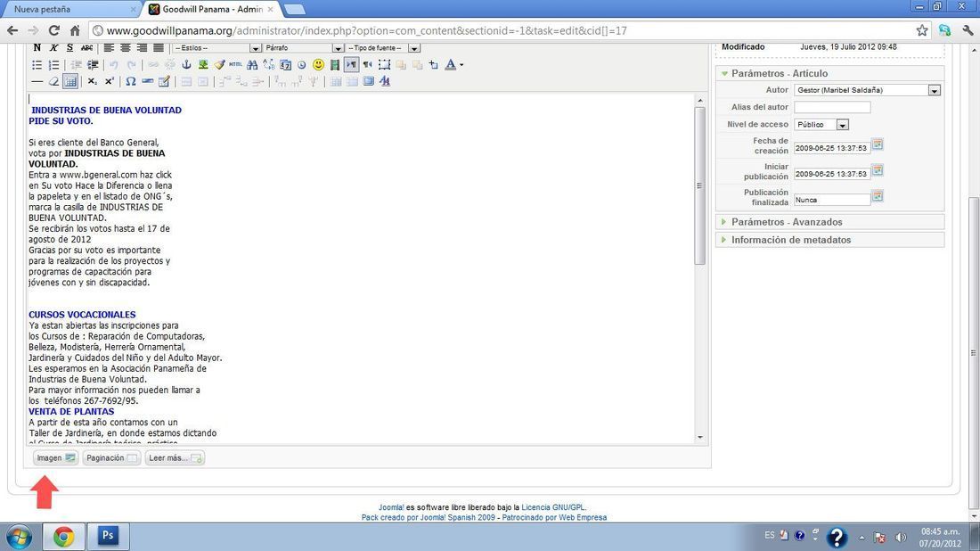The width and height of the screenshot is (980, 551).
Task: Align text left in the editor toolbar
Action: (x=109, y=47)
